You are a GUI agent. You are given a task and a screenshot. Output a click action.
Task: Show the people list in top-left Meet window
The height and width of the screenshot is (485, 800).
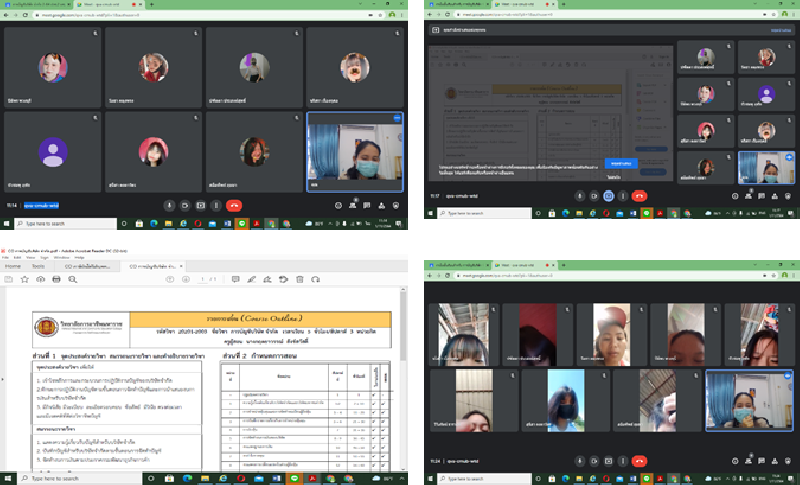click(353, 204)
